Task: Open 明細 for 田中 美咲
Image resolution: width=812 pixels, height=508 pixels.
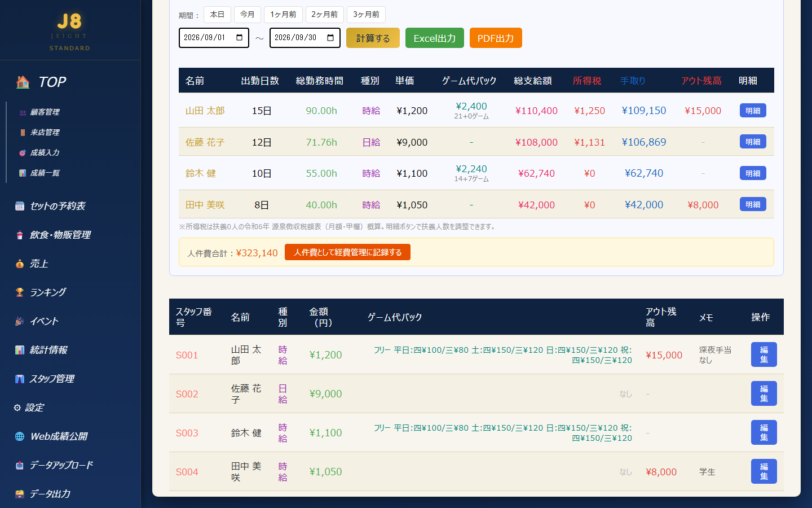Action: [753, 204]
